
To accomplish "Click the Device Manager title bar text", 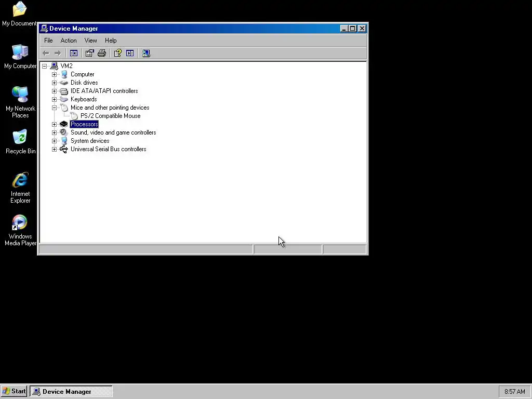I will point(74,29).
